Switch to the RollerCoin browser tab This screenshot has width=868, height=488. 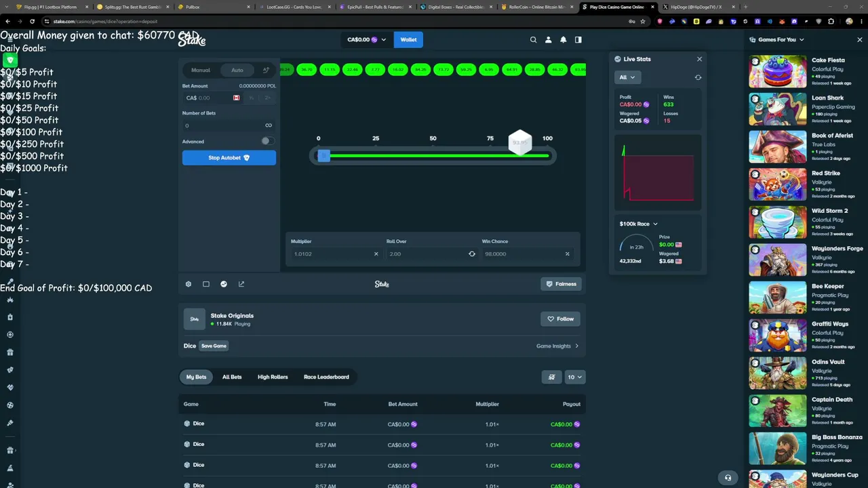tap(538, 7)
